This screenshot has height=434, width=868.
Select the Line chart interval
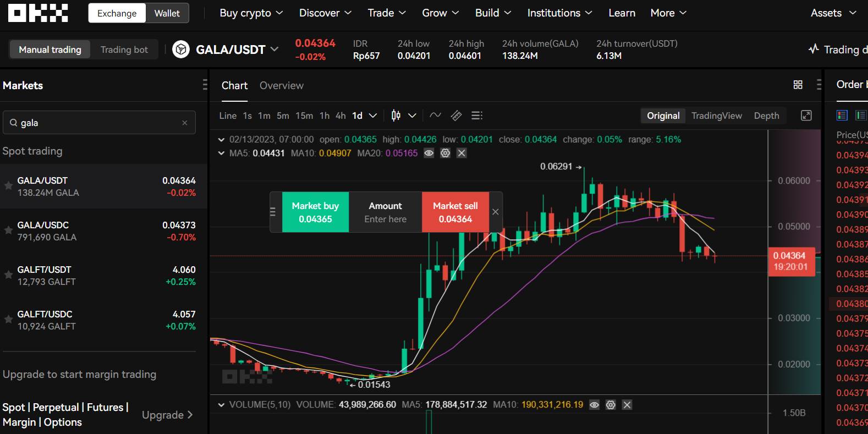coord(228,116)
